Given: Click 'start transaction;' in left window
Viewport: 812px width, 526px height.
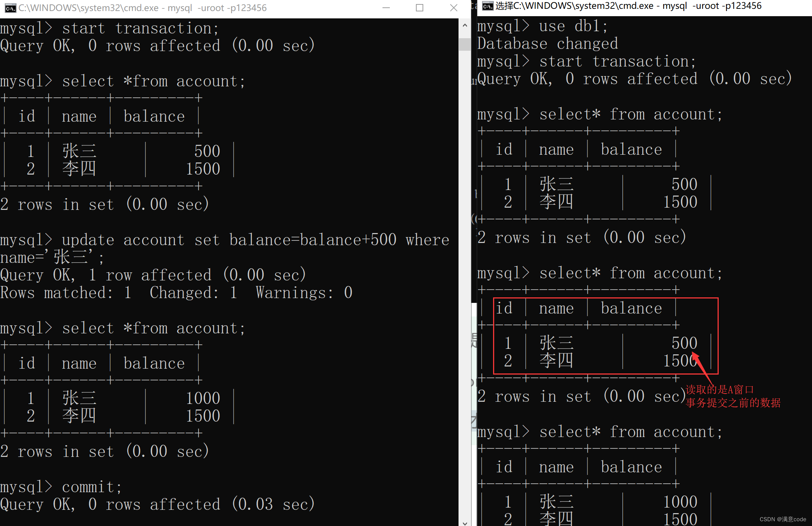Looking at the screenshot, I should pos(141,28).
